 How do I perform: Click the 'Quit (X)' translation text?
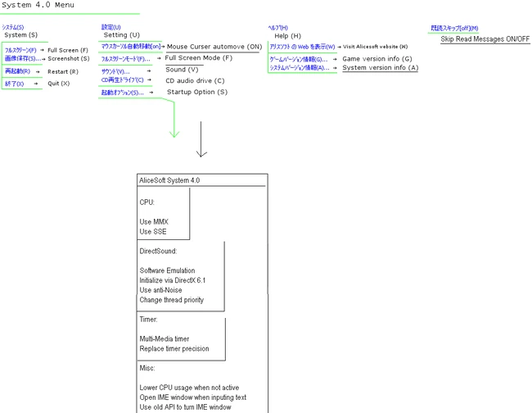[59, 84]
